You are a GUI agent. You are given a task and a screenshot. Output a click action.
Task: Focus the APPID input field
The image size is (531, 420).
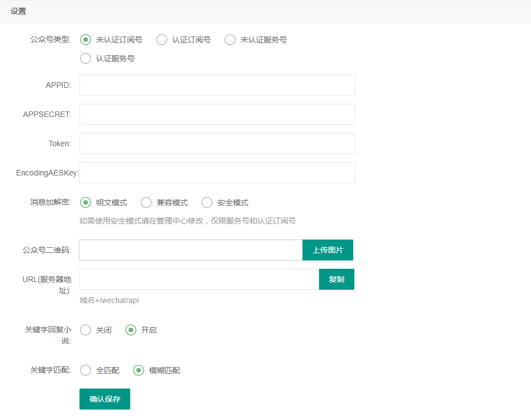point(217,85)
